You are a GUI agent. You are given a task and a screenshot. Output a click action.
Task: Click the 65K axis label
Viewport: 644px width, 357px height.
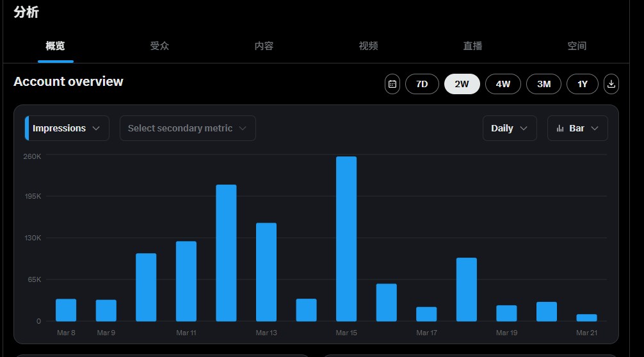pyautogui.click(x=35, y=279)
